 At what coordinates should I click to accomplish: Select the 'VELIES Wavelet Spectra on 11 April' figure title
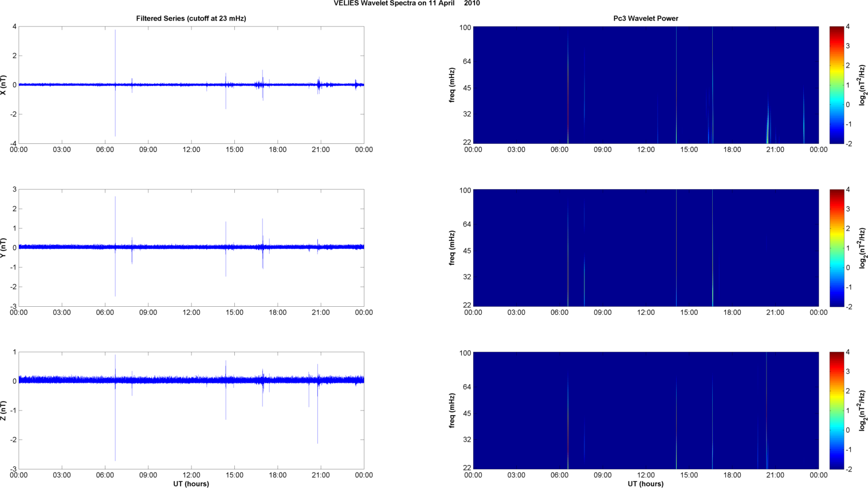(394, 3)
